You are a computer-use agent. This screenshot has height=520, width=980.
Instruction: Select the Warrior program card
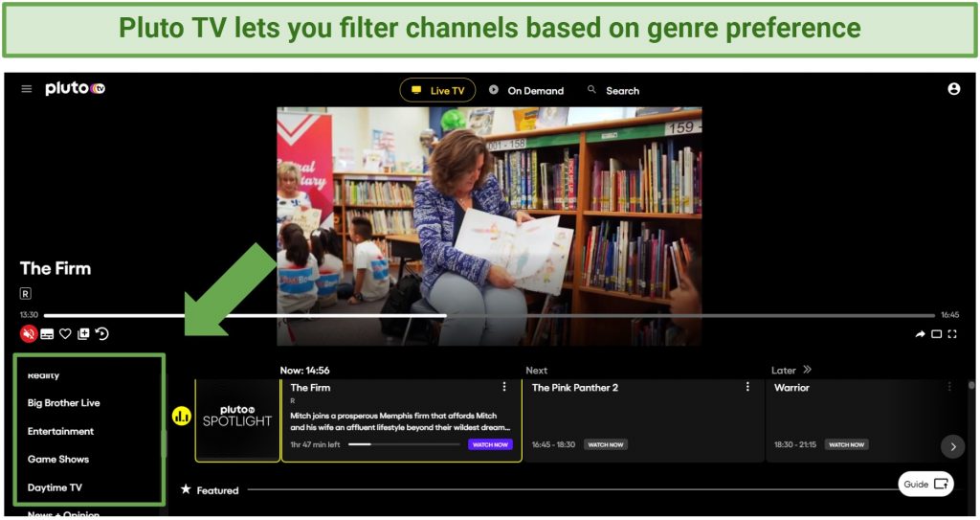[x=865, y=419]
